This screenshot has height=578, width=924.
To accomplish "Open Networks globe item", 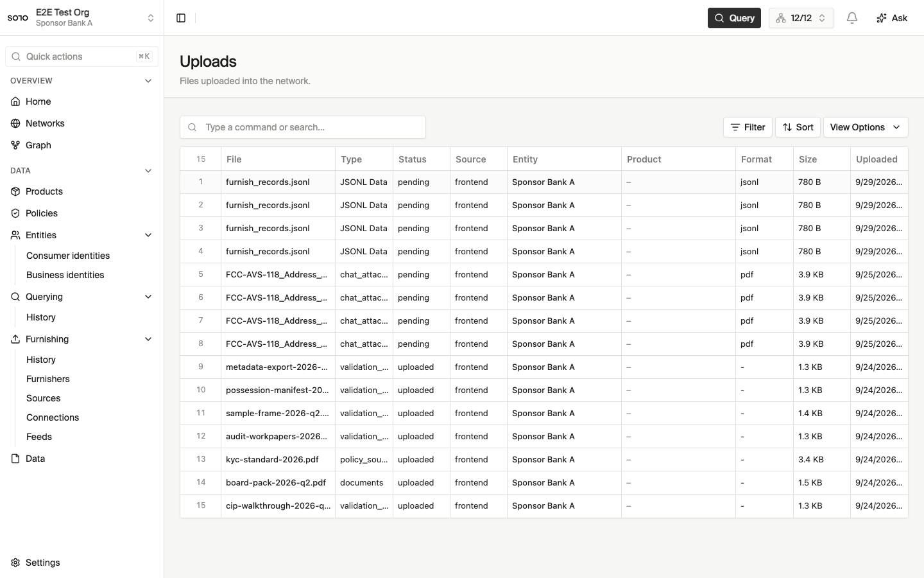I will tap(82, 123).
